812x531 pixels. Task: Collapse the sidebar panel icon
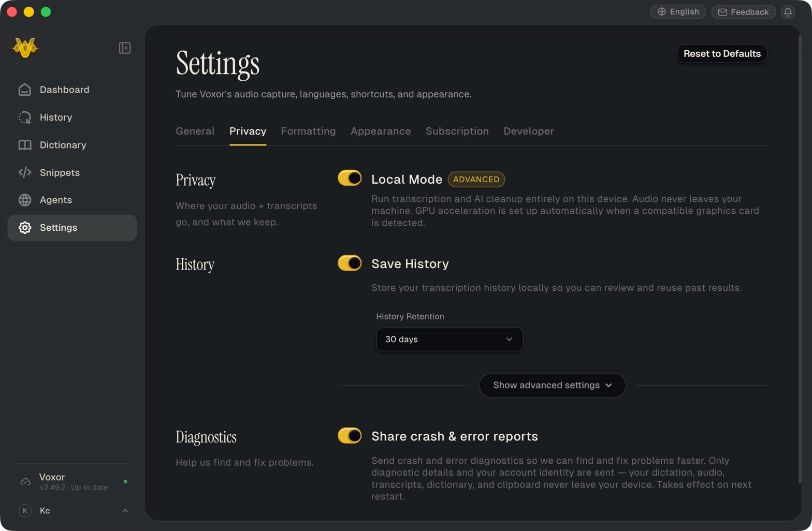pyautogui.click(x=124, y=48)
